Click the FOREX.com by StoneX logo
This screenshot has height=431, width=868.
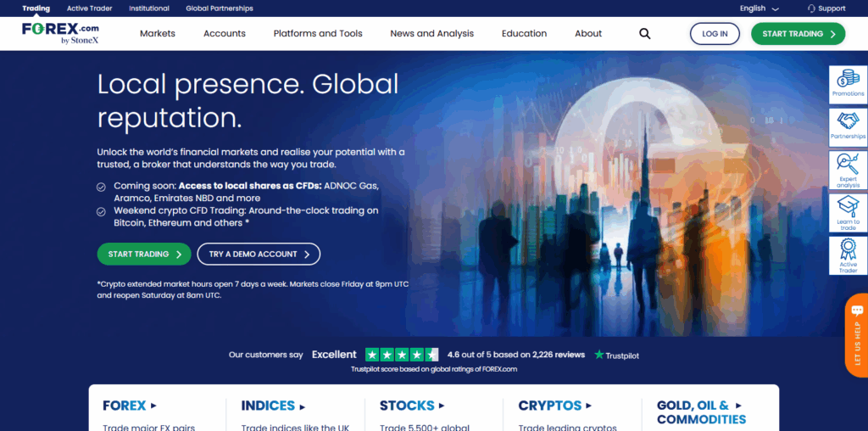coord(61,33)
